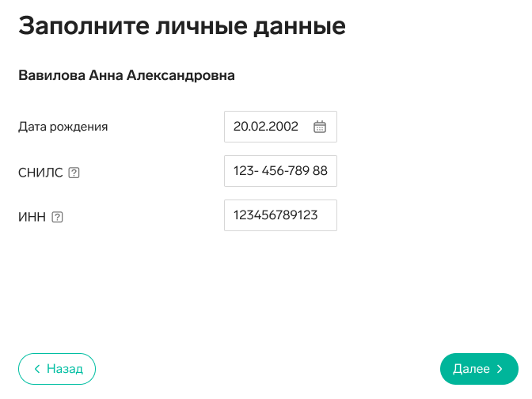The width and height of the screenshot is (532, 399).
Task: Click the left chevron inside Назад button
Action: pos(37,369)
